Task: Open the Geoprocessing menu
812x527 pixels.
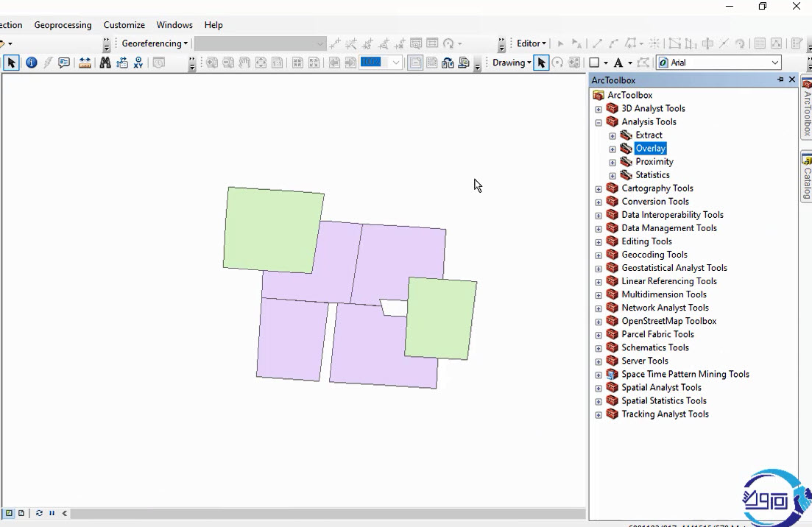Action: tap(63, 25)
